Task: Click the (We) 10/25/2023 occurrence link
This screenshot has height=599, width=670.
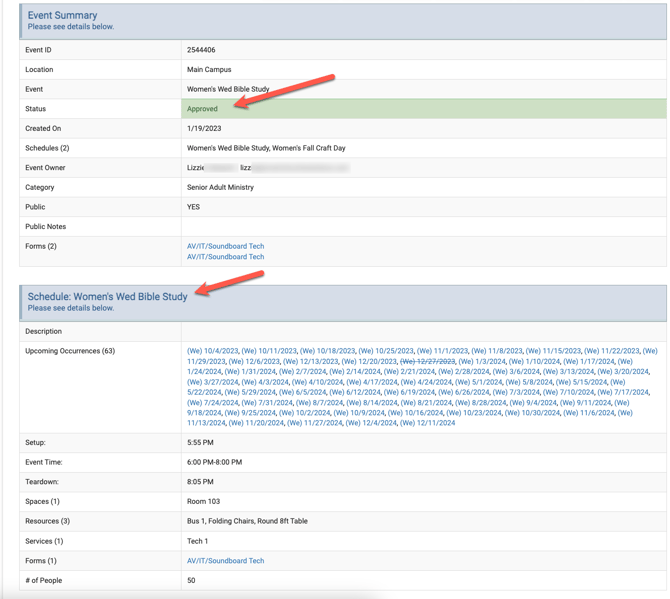Action: [386, 351]
